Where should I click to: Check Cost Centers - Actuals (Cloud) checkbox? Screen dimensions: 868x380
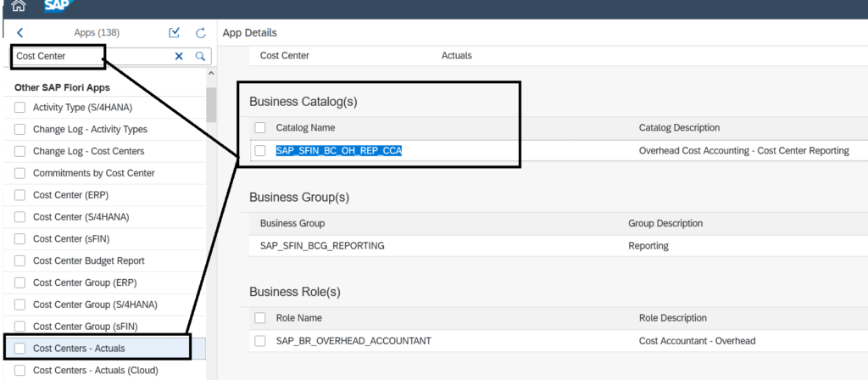[20, 370]
